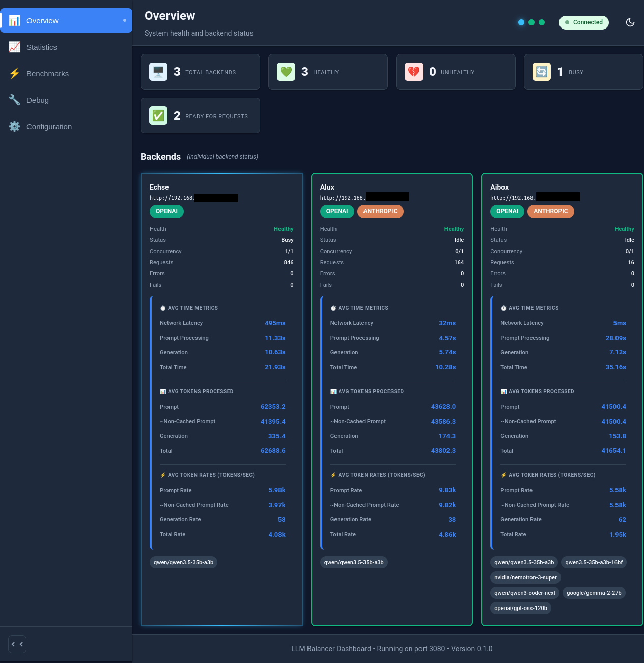Viewport: 644px width, 663px height.
Task: Click the OPENAI badge on Echse card
Action: [166, 211]
